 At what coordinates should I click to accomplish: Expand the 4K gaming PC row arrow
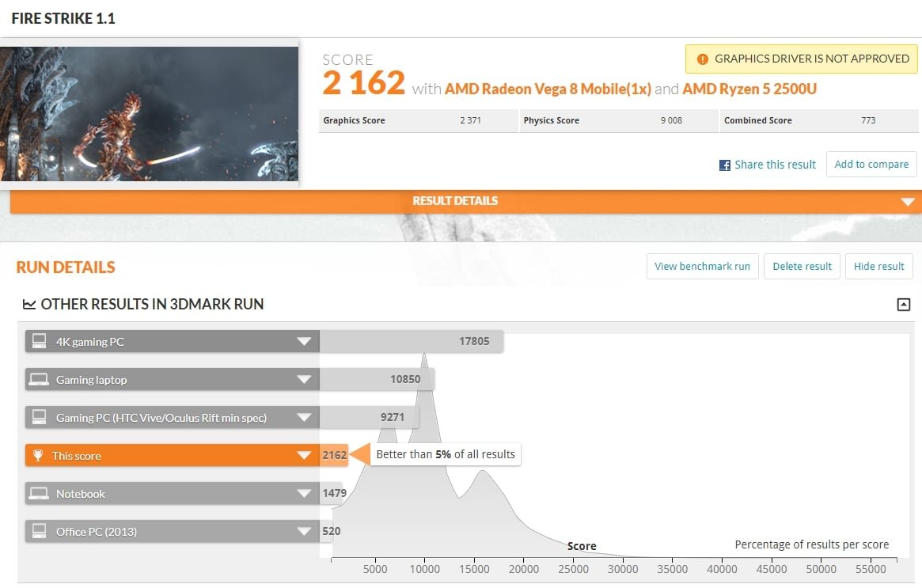coord(304,341)
